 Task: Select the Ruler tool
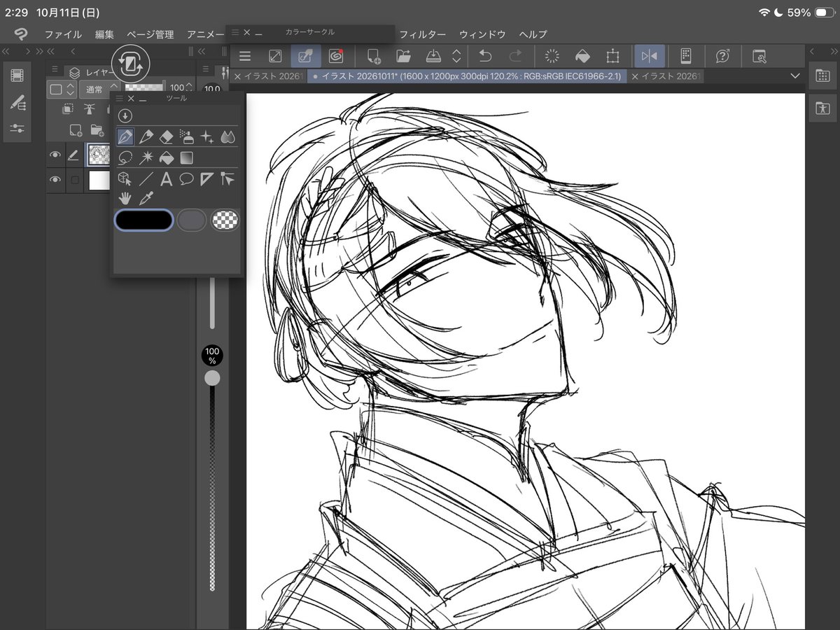207,178
